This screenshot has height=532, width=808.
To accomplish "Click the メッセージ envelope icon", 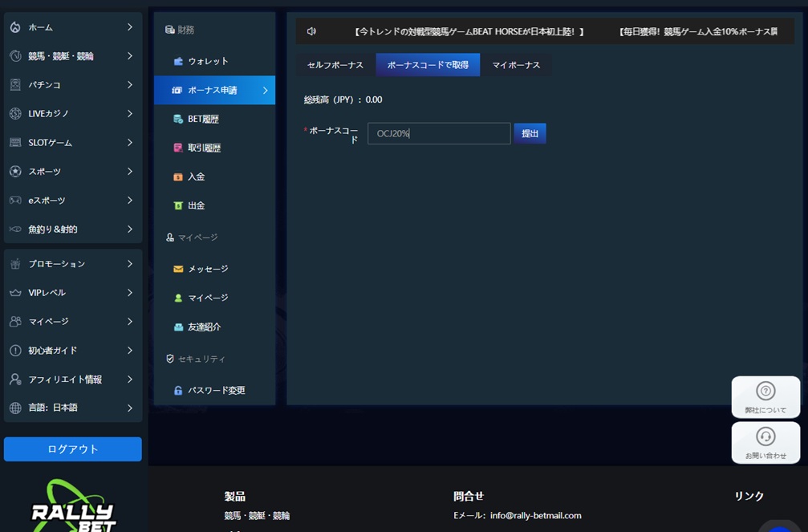I will coord(178,269).
